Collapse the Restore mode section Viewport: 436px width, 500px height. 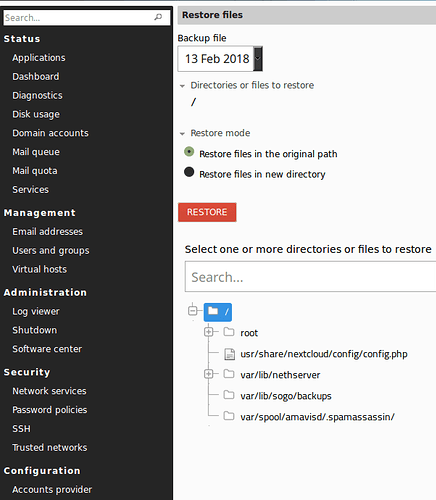tap(182, 134)
